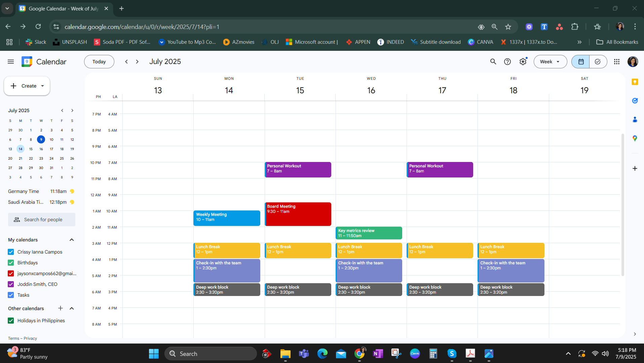Viewport: 644px width, 363px height.
Task: Open the Google apps grid
Action: pos(616,62)
